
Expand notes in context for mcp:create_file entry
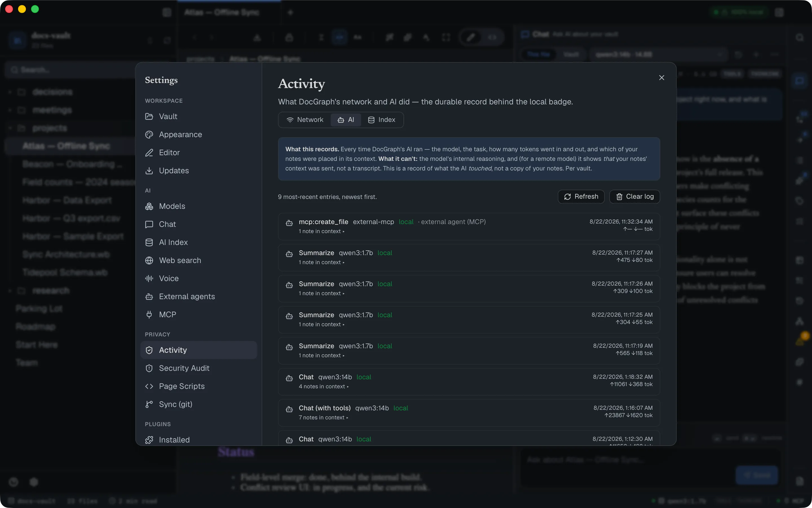click(x=321, y=231)
